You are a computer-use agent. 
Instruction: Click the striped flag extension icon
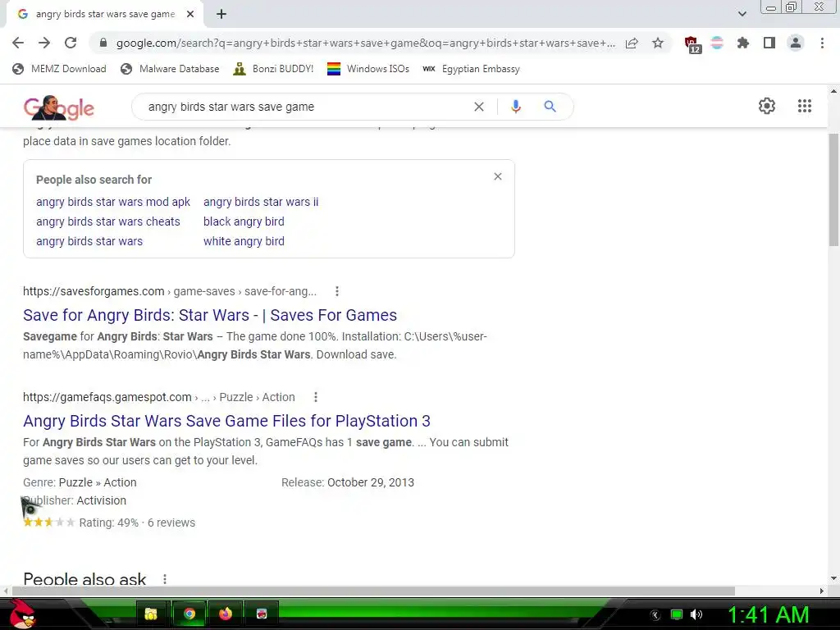click(717, 43)
